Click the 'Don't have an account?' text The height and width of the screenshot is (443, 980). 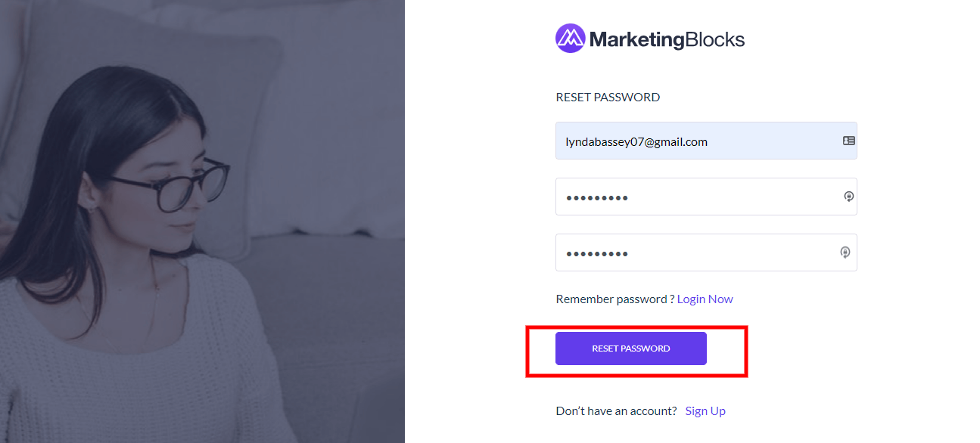tap(616, 410)
